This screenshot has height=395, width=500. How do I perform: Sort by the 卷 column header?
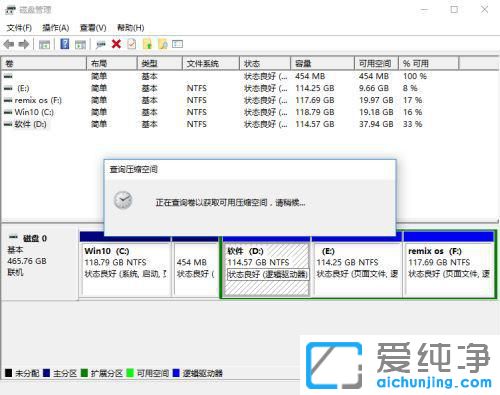pos(44,63)
